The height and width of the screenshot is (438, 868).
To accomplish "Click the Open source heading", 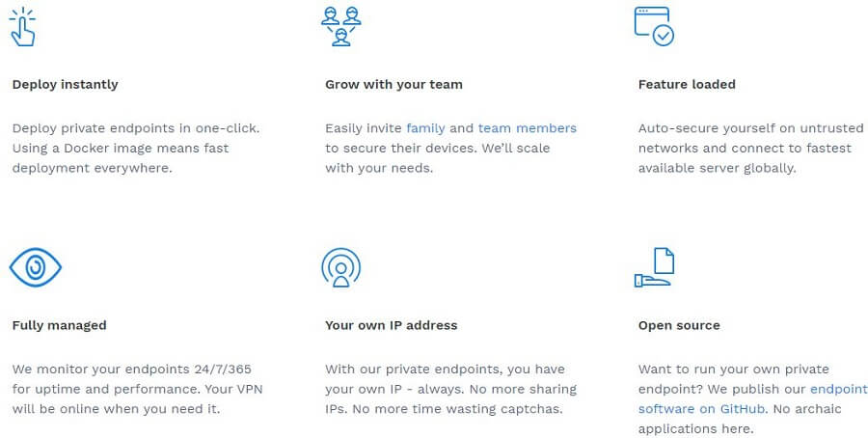I will (679, 325).
